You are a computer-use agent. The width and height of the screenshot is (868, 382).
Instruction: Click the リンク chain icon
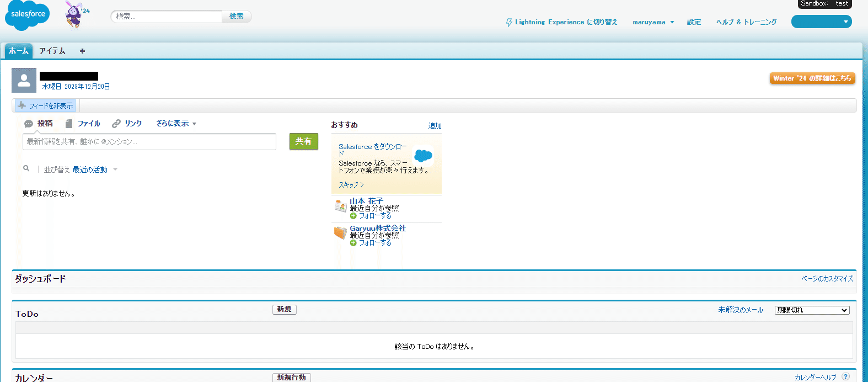(x=116, y=124)
